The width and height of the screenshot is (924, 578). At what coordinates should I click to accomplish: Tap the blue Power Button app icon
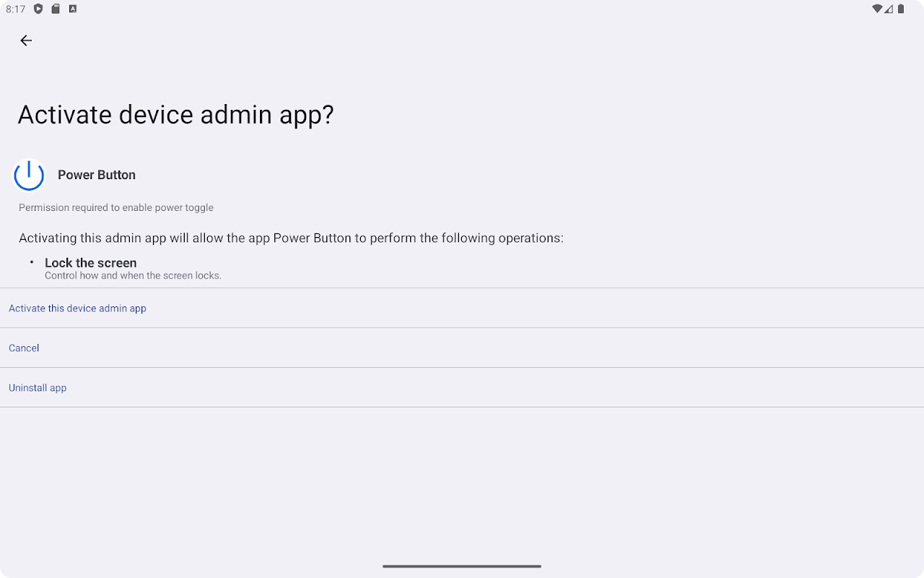click(x=29, y=175)
